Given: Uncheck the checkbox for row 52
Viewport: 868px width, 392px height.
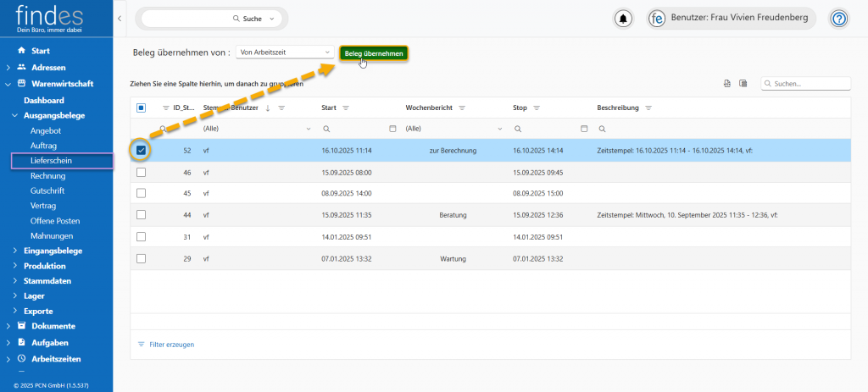Looking at the screenshot, I should point(141,151).
